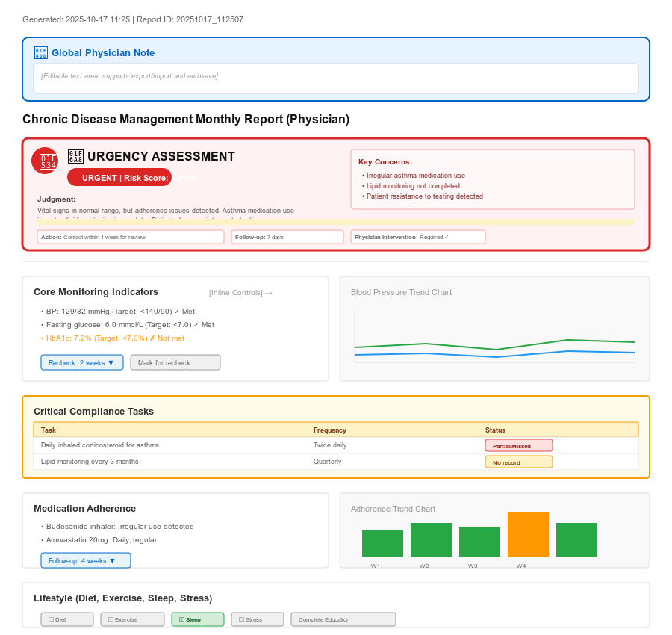Click the arrow next to Inline Controls

tap(270, 293)
